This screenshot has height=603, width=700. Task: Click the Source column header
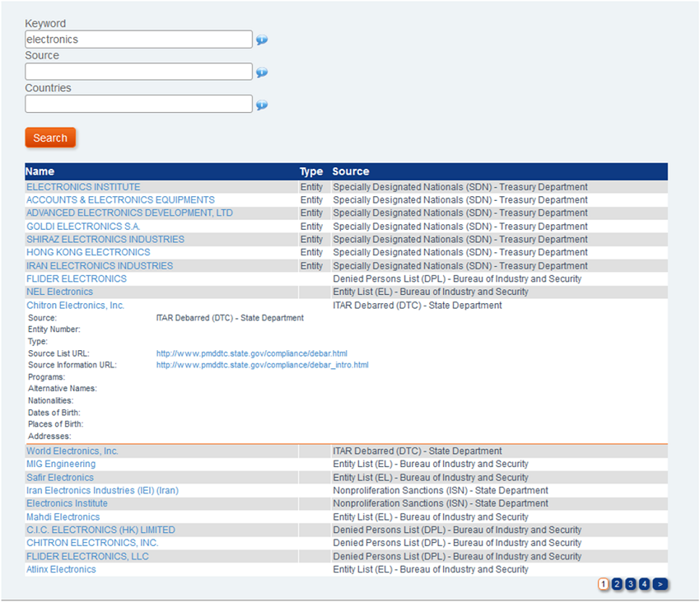(351, 171)
